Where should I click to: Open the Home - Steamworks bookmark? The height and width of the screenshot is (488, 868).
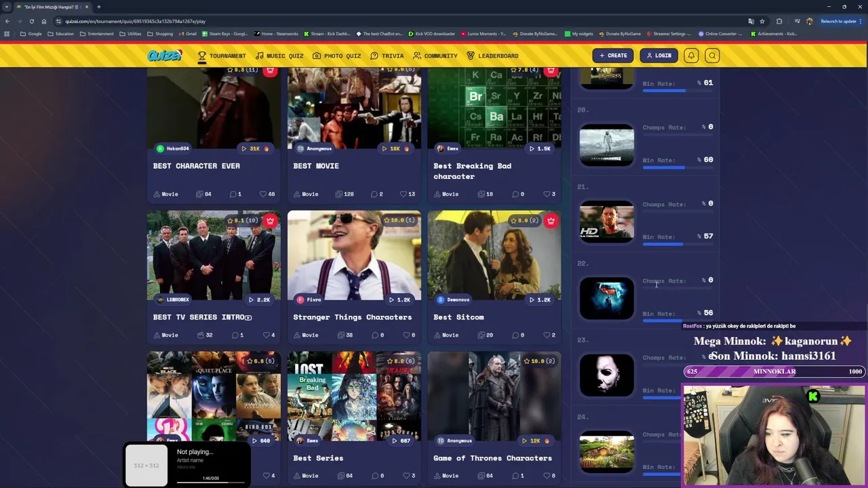[276, 33]
